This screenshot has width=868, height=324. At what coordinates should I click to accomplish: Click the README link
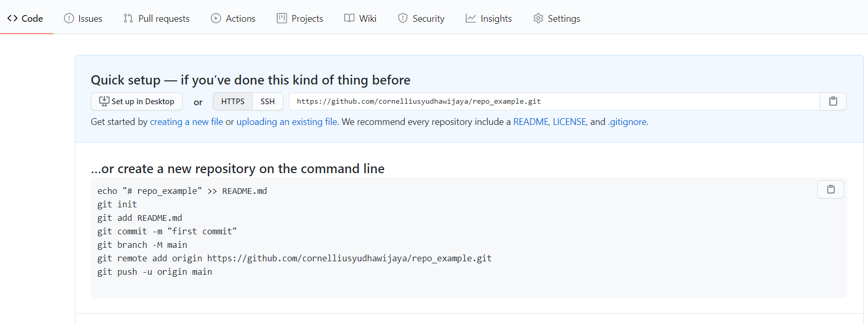pyautogui.click(x=531, y=122)
